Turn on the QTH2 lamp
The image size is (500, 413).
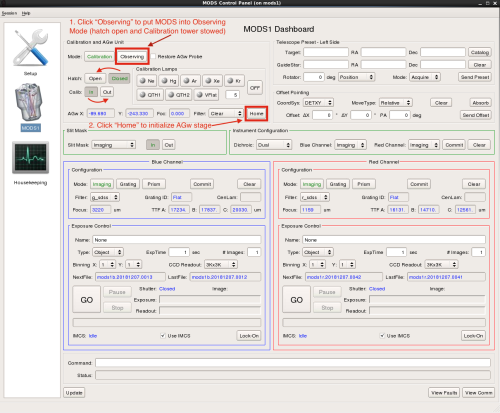pos(179,95)
